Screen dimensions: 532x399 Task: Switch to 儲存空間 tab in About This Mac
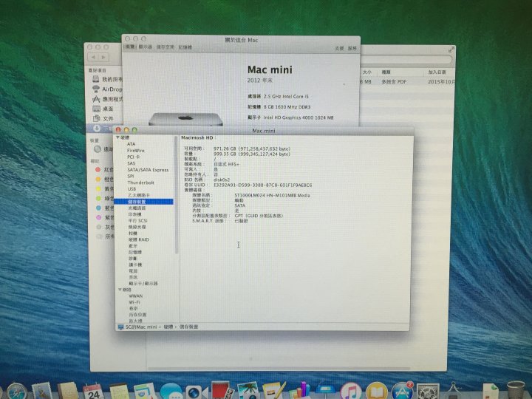pyautogui.click(x=166, y=47)
